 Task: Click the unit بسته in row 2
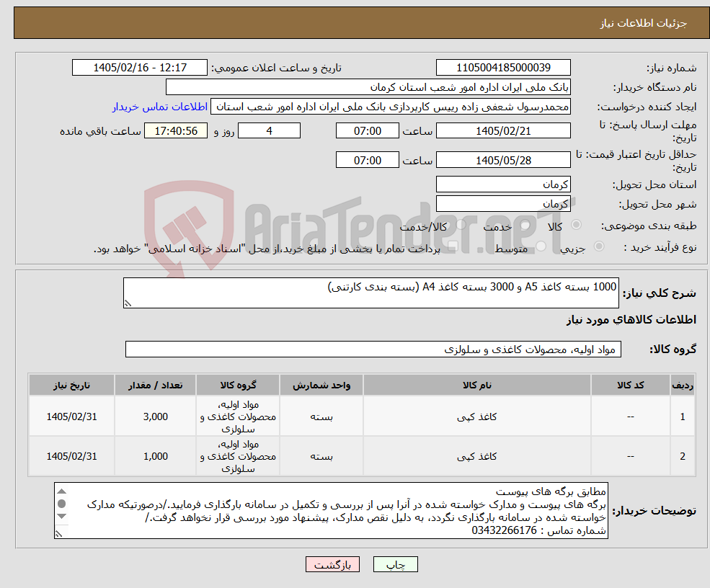[x=321, y=457]
